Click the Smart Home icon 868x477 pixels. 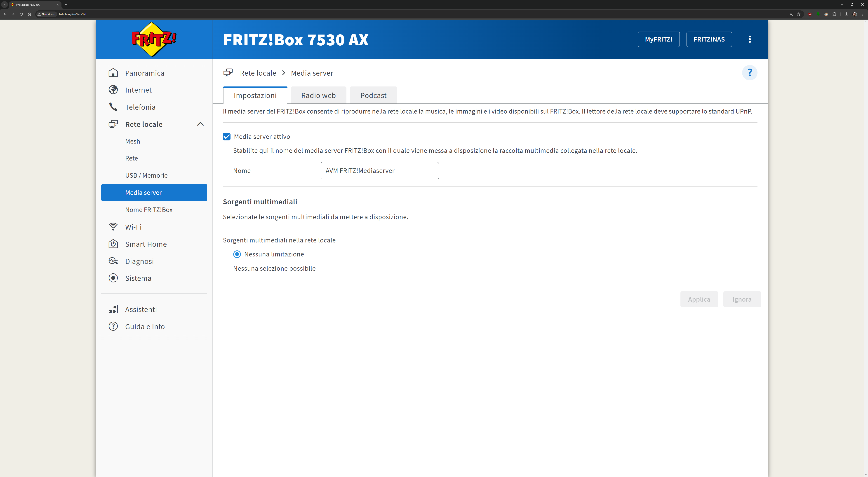pyautogui.click(x=113, y=244)
